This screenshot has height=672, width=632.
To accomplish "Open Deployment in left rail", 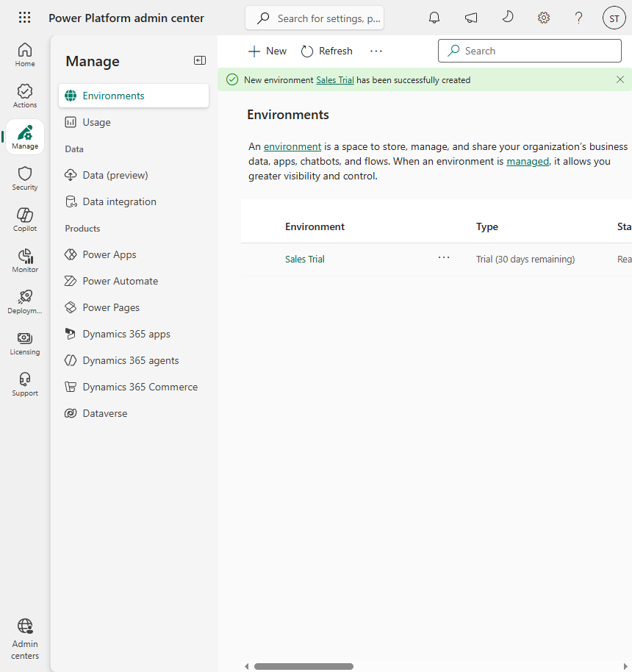I will point(25,301).
